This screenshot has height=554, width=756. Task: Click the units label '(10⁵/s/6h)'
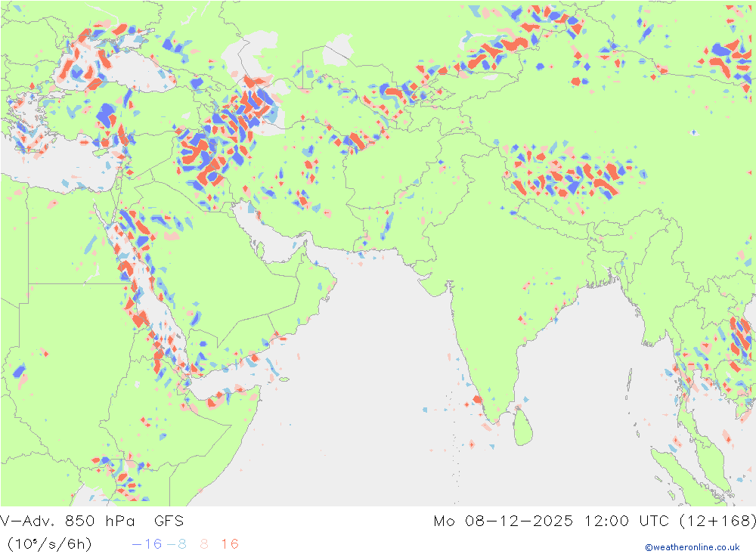50,544
